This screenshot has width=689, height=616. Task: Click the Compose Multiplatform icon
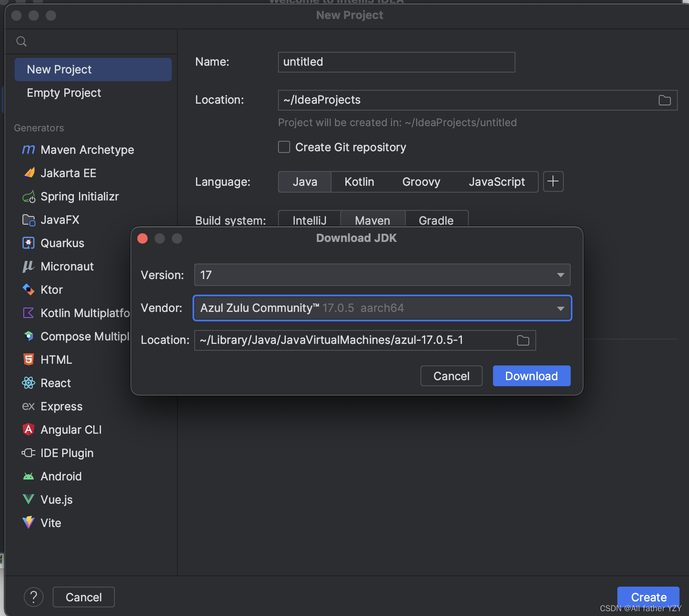(28, 337)
